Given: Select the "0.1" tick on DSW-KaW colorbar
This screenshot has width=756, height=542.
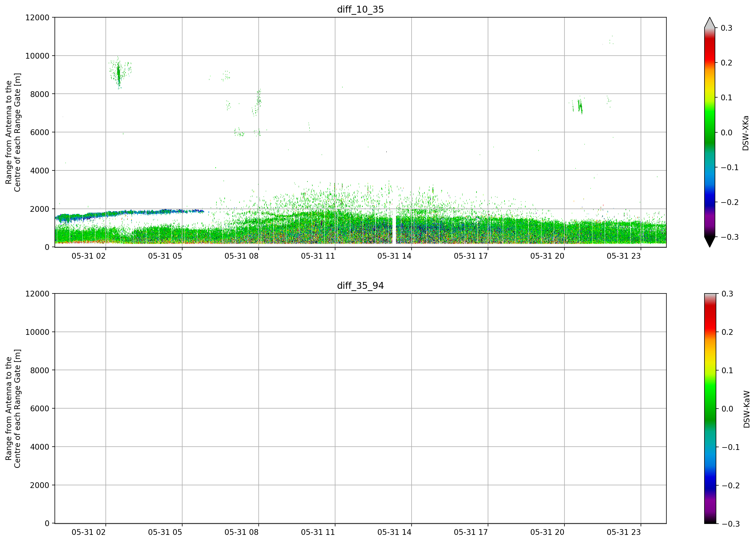Looking at the screenshot, I should click(x=727, y=370).
